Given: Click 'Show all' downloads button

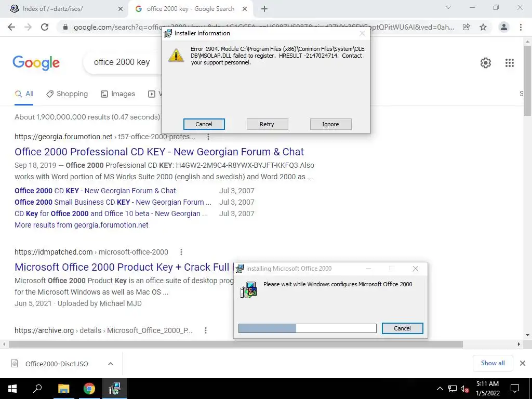Looking at the screenshot, I should pyautogui.click(x=493, y=363).
